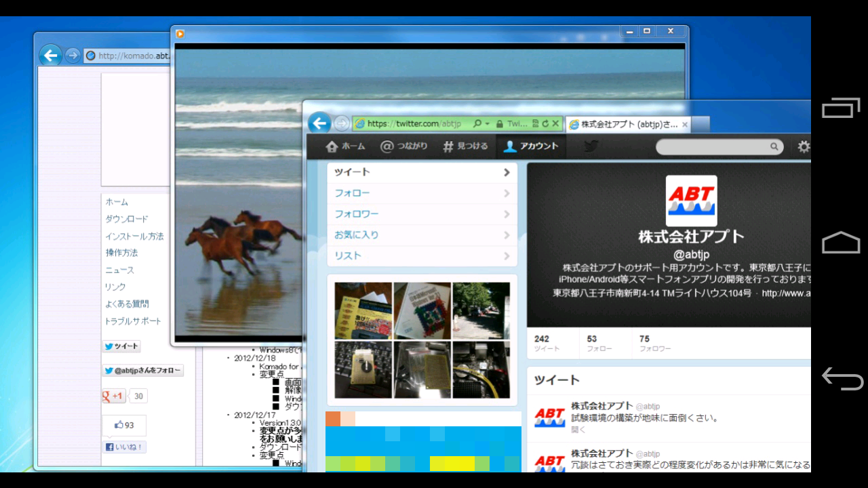Tap the Android home button

tap(841, 243)
